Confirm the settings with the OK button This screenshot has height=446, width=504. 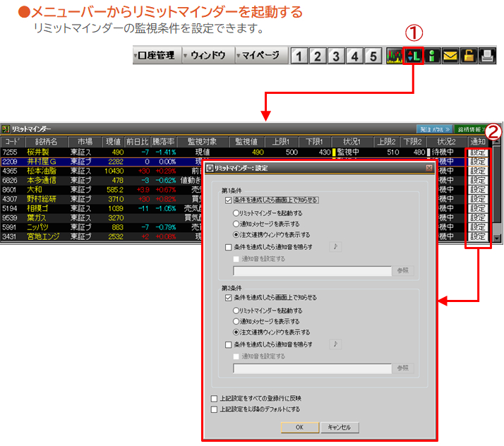[x=299, y=428]
